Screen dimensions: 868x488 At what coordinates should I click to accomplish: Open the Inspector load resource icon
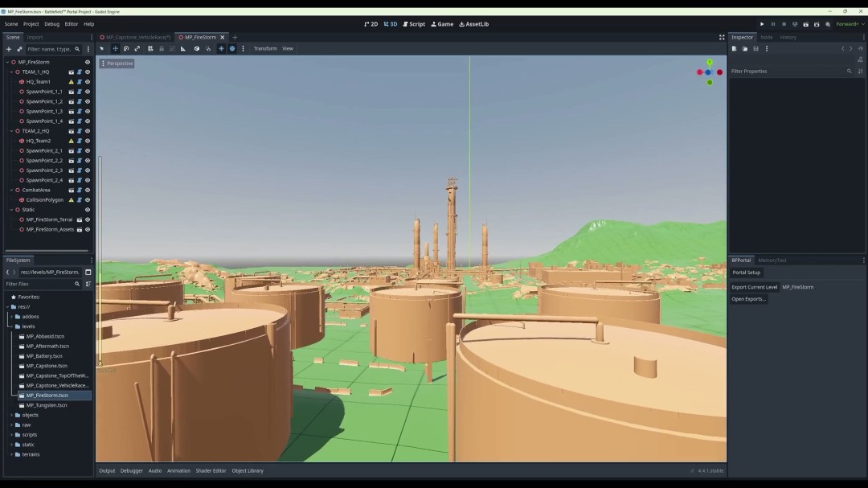745,48
